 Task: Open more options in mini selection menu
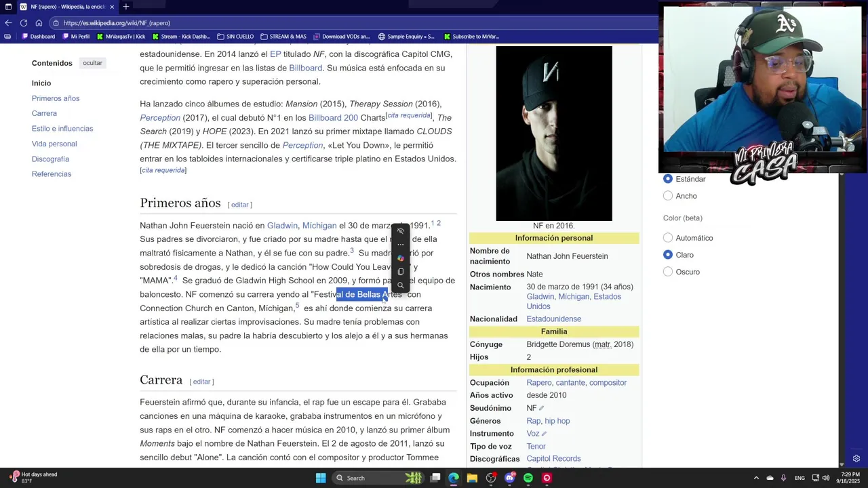click(400, 245)
